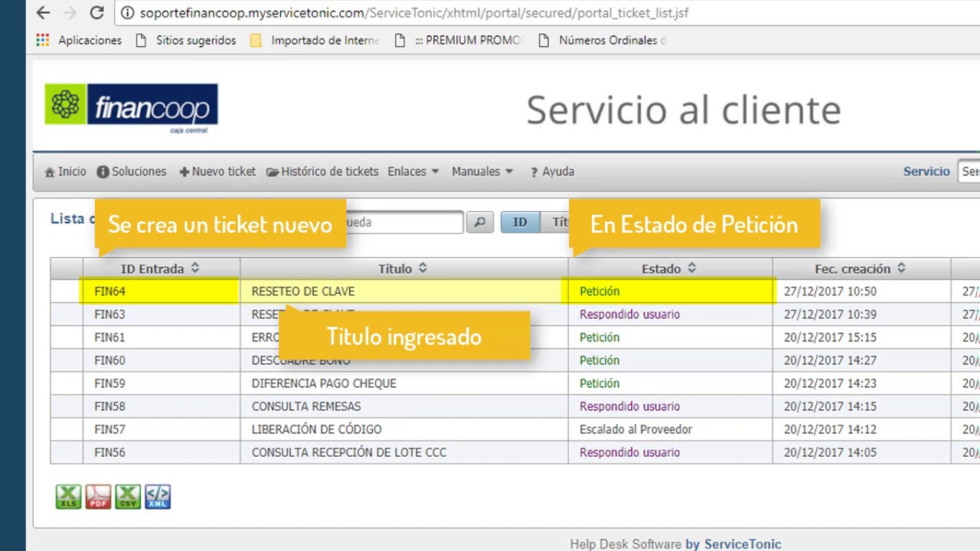Screen dimensions: 980x551
Task: Click Respondido usuario status of FIN63
Action: click(x=629, y=315)
